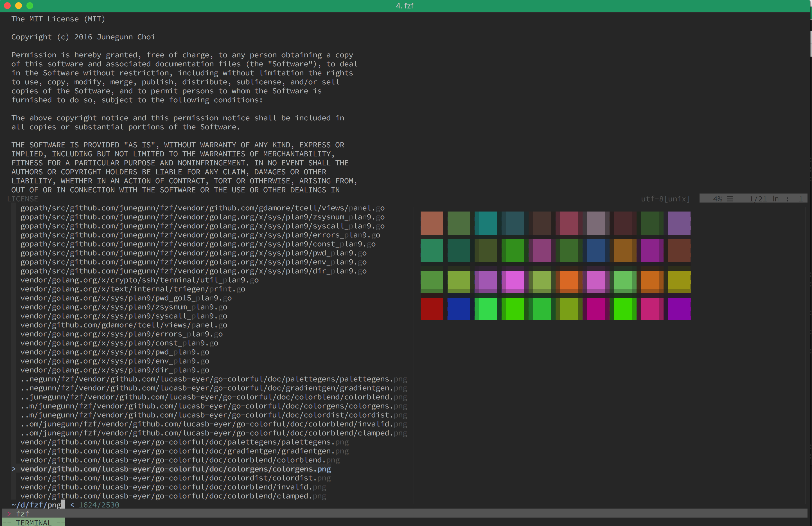The width and height of the screenshot is (812, 526).
Task: Click the yellow minimize traffic light
Action: pyautogui.click(x=19, y=6)
